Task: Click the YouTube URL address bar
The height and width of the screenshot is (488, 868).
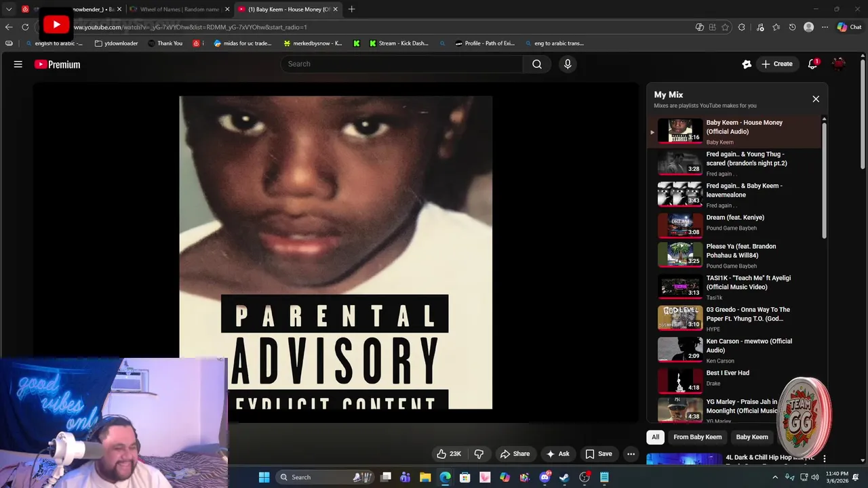Action: coord(366,27)
